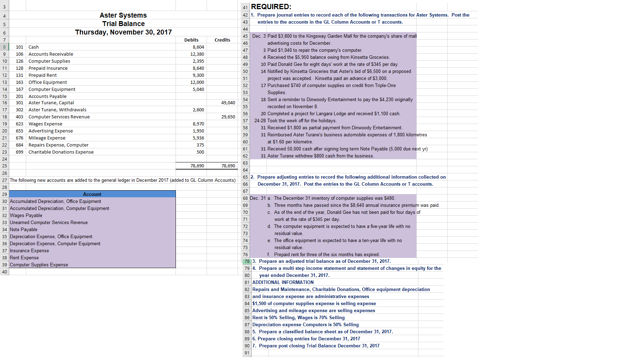Click the Computer Services Revenue credit 29,650
The image size is (644, 359).
222,117
